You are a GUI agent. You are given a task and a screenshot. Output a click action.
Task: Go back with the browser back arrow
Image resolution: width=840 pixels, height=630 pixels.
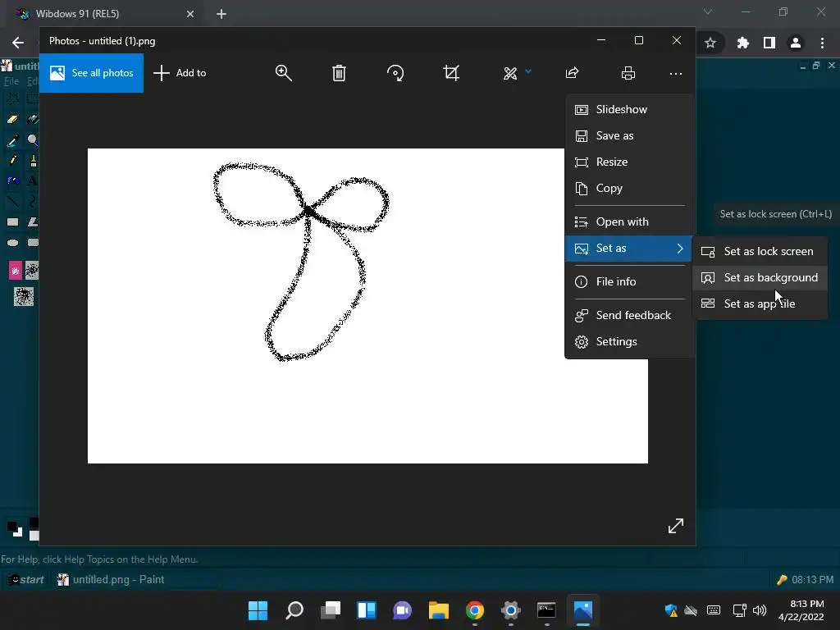18,43
